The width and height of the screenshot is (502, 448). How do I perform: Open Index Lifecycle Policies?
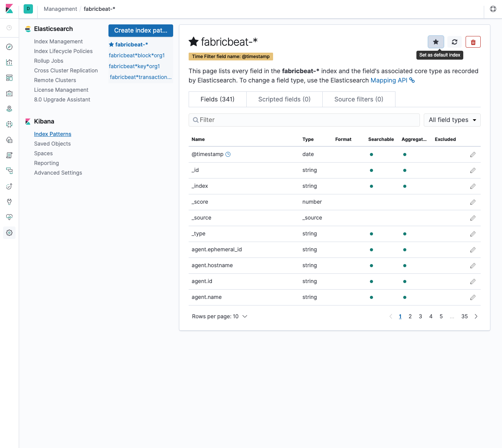[63, 51]
